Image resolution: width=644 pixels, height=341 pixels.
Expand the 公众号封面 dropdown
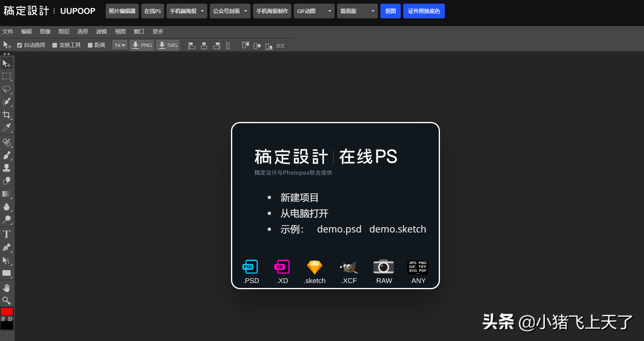230,11
